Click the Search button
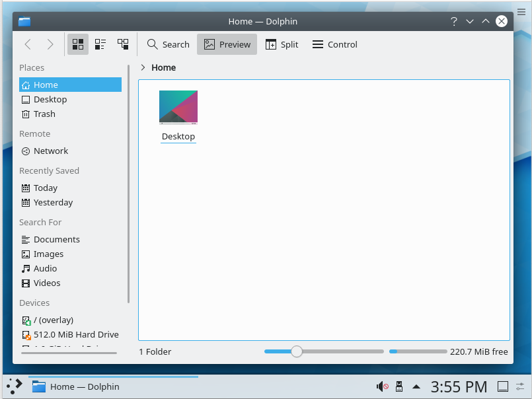Image resolution: width=532 pixels, height=399 pixels. click(168, 44)
